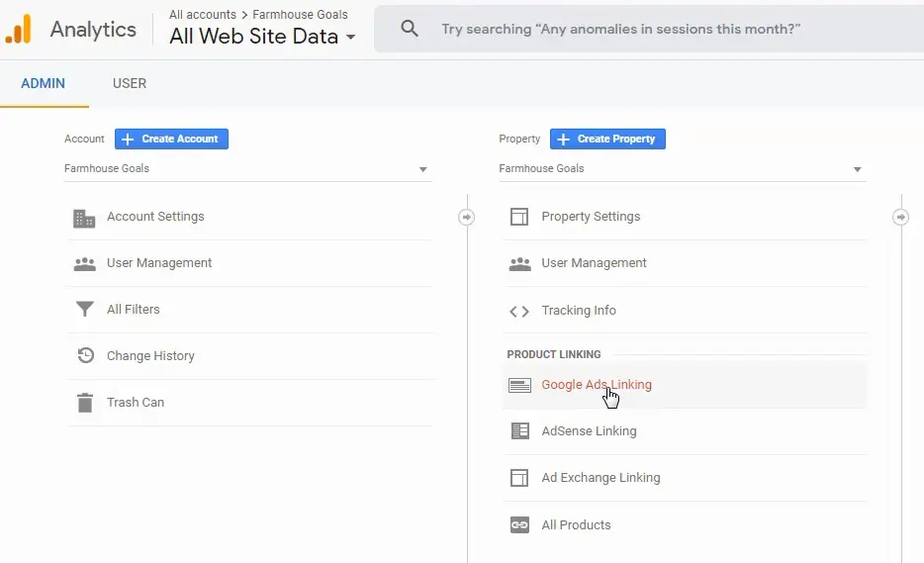924x563 pixels.
Task: Click the Change History clock icon
Action: (x=85, y=355)
